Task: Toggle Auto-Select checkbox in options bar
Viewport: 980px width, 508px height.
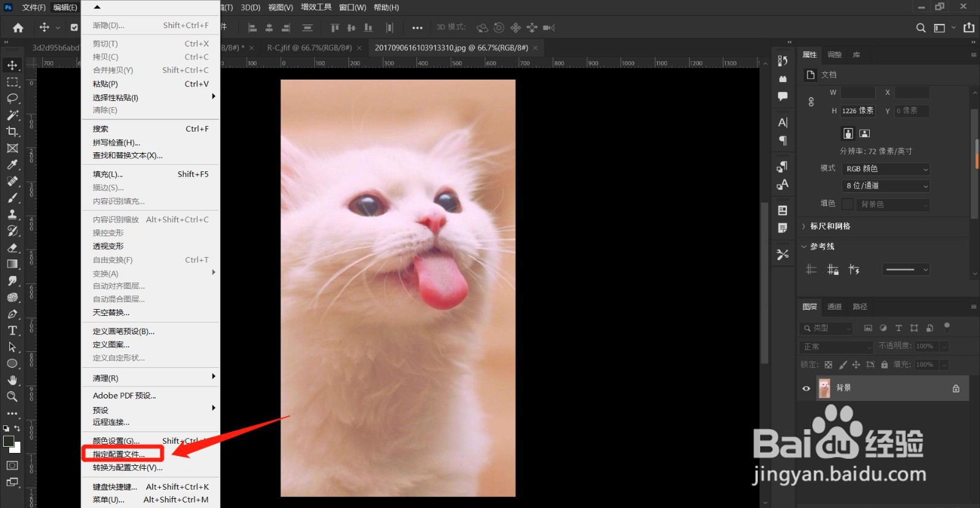Action: (x=74, y=28)
